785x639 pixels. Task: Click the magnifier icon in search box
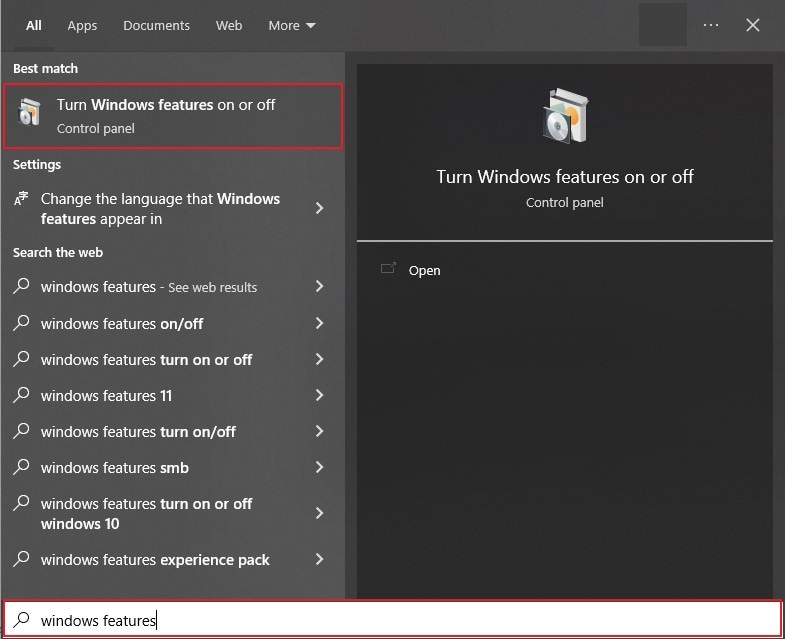pyautogui.click(x=22, y=619)
